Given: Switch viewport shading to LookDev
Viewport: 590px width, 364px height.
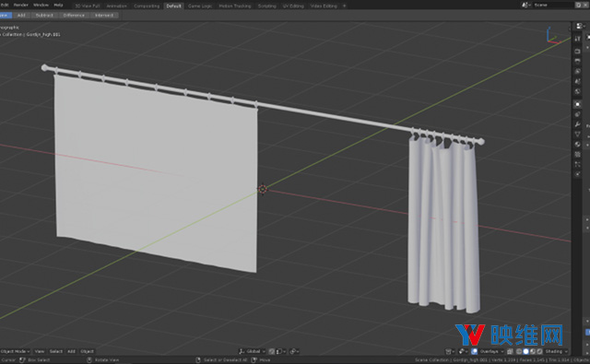Looking at the screenshot, I should click(533, 352).
